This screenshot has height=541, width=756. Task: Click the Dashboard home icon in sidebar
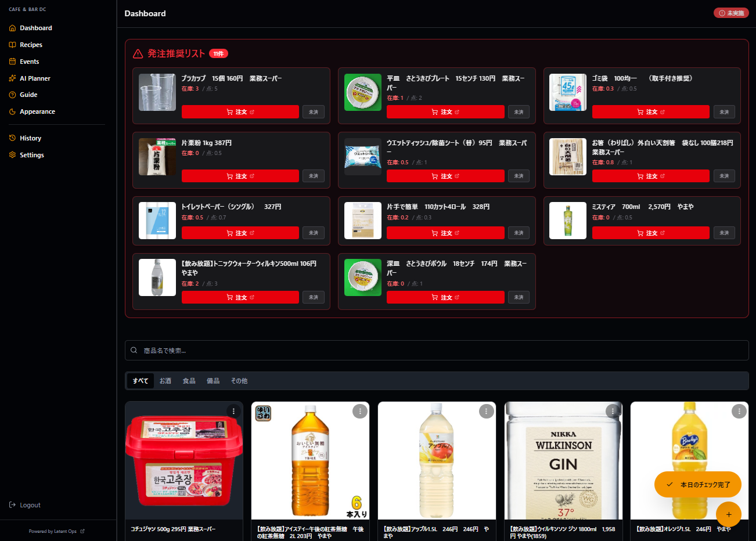point(12,28)
